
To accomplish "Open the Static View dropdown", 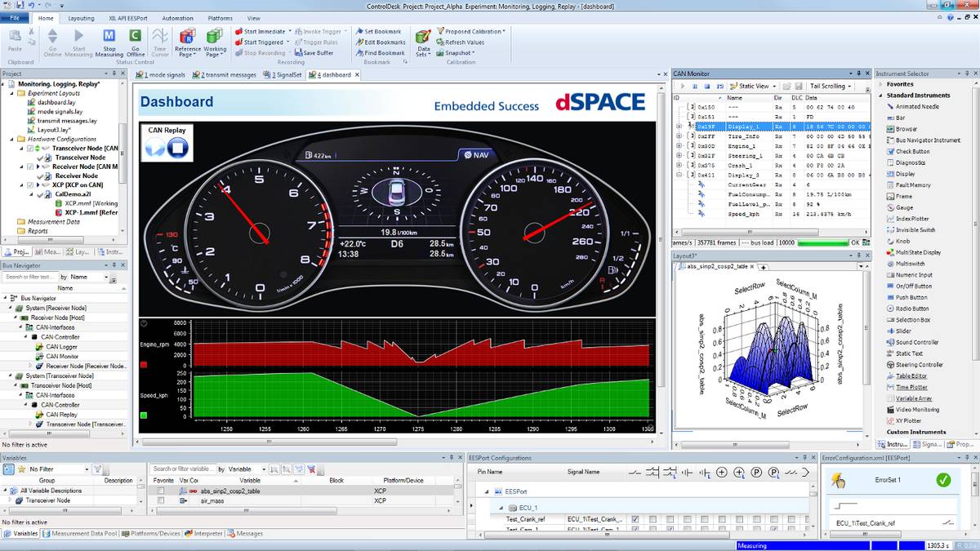I will [752, 86].
